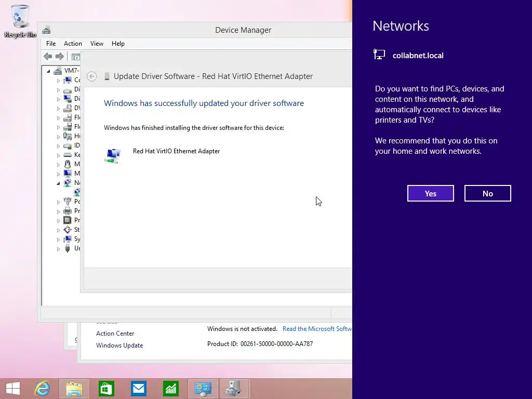Collapse the VM7 root node in tree
Screen dimensions: 532x399
click(48, 71)
